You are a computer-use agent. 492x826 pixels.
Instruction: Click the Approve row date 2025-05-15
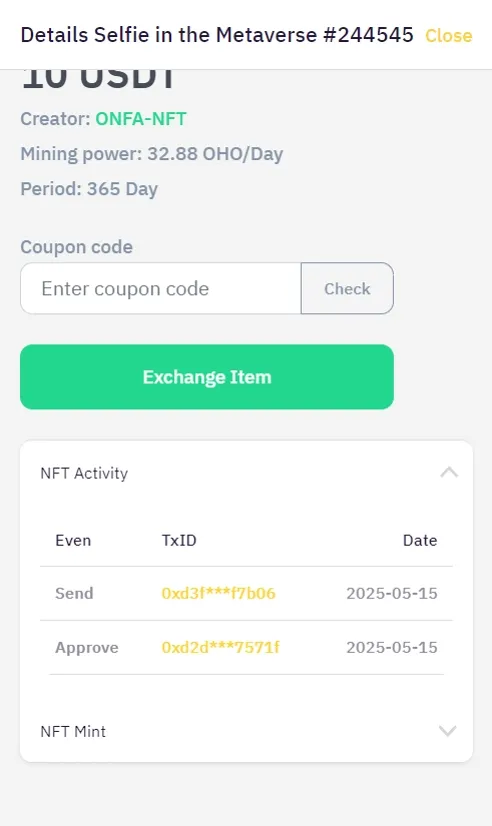(x=392, y=647)
